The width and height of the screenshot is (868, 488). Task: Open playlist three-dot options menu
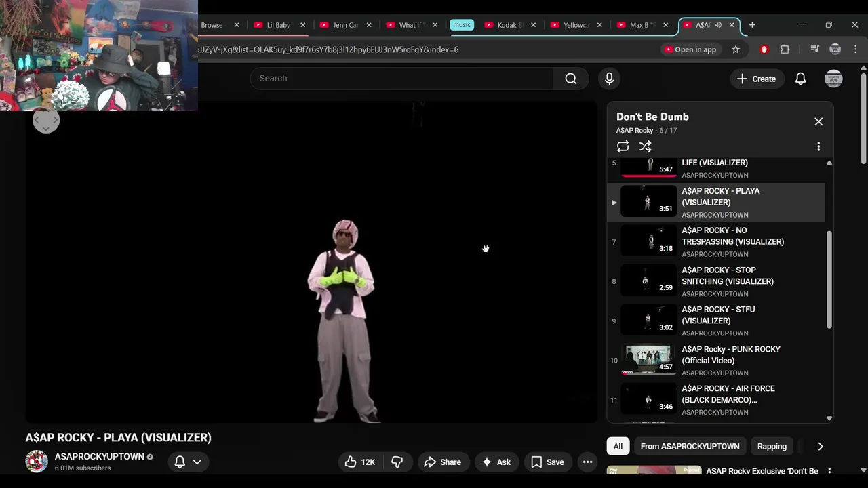click(818, 146)
